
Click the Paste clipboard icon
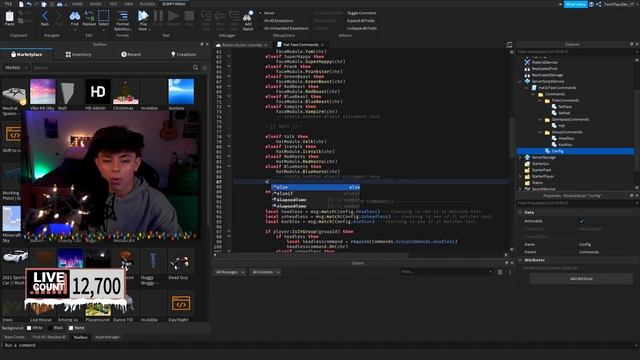[9, 16]
